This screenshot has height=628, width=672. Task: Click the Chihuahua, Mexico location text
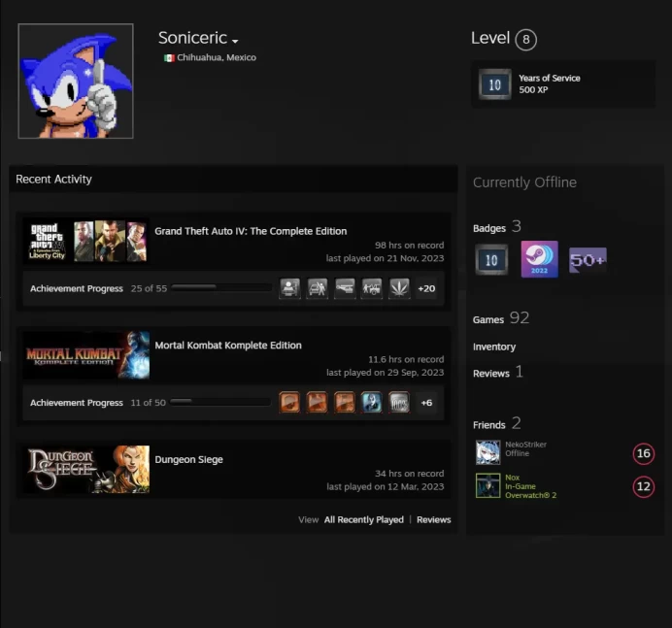217,58
